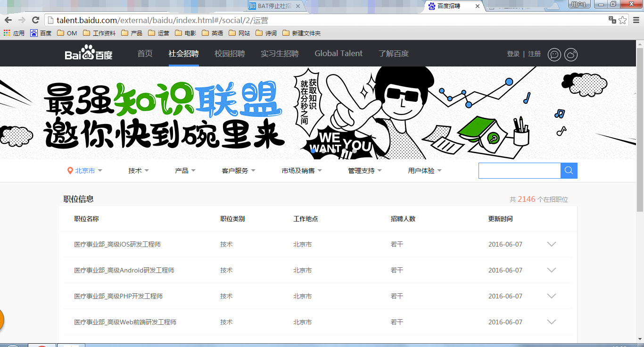Expand the 市场及销售 category dropdown
The height and width of the screenshot is (347, 644).
coord(302,171)
